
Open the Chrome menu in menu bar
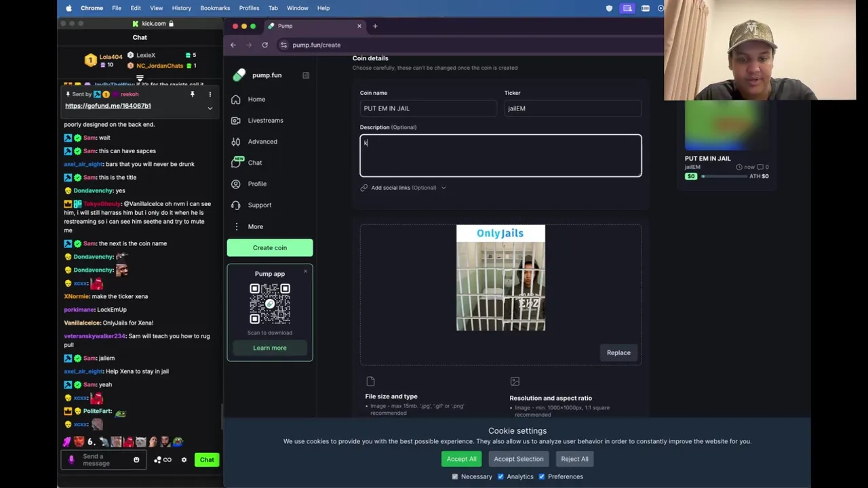pyautogui.click(x=92, y=8)
